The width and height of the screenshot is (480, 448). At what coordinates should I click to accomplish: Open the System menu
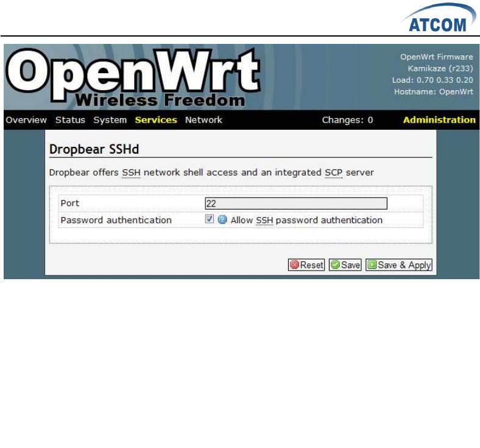(x=110, y=120)
